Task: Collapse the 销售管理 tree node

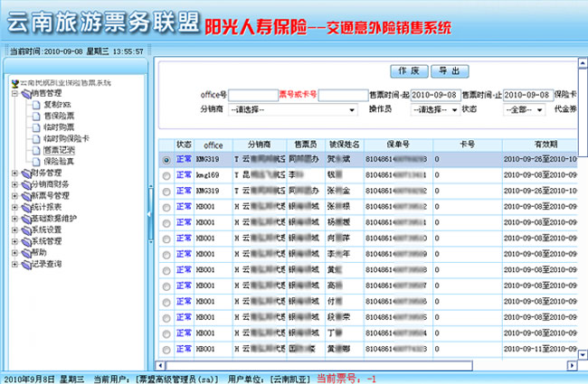Action: 14,94
